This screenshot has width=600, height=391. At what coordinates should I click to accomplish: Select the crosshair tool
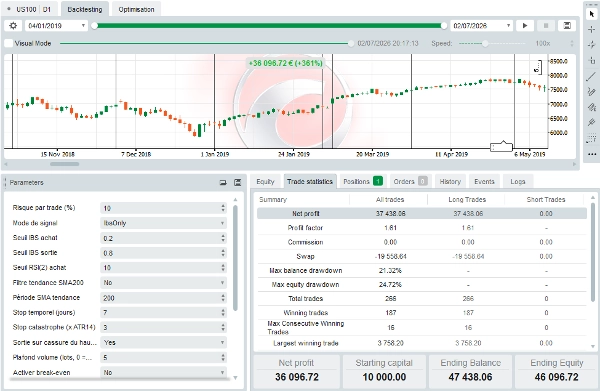point(592,29)
